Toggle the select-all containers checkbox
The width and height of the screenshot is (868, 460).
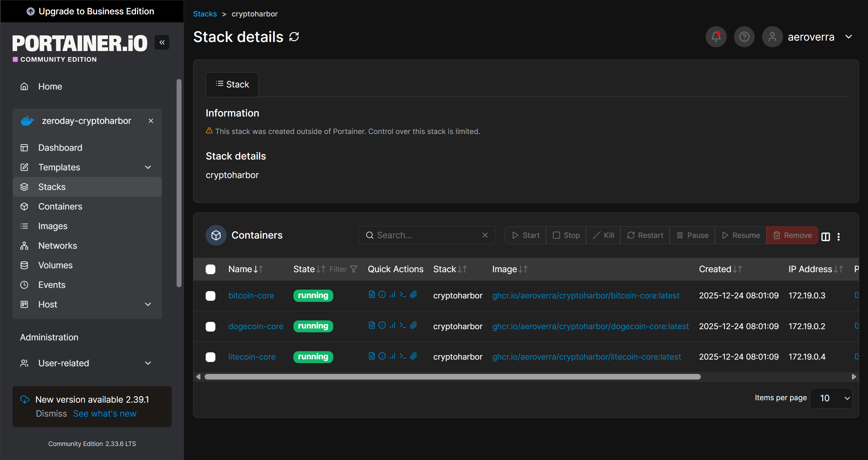[x=211, y=269]
